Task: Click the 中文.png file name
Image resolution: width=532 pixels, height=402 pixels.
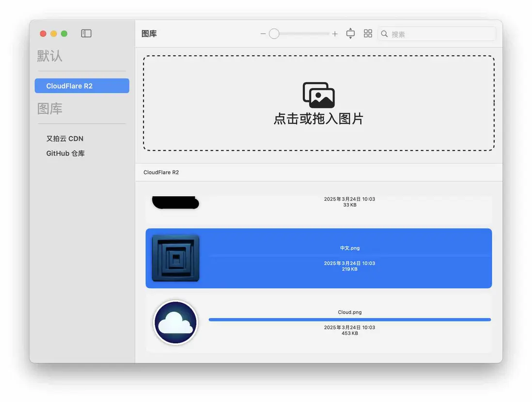Action: [349, 248]
